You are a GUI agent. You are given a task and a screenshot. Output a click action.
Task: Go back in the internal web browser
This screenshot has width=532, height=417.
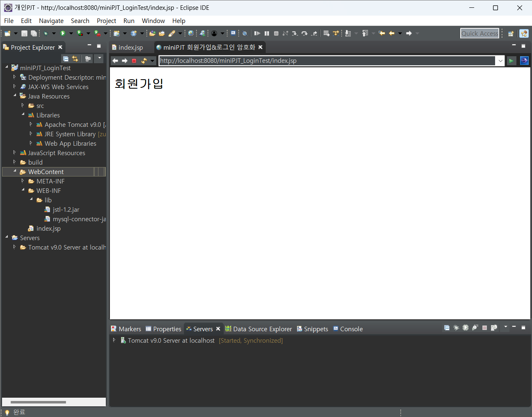point(115,61)
